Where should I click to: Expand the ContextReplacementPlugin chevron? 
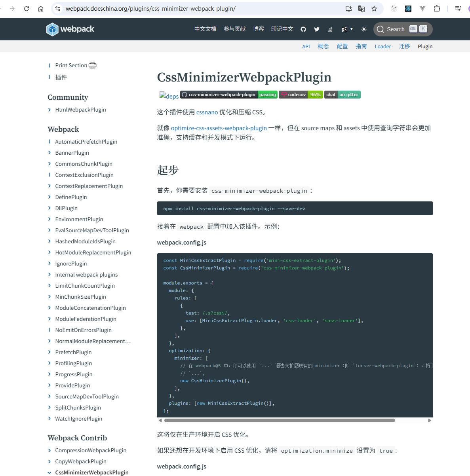49,186
